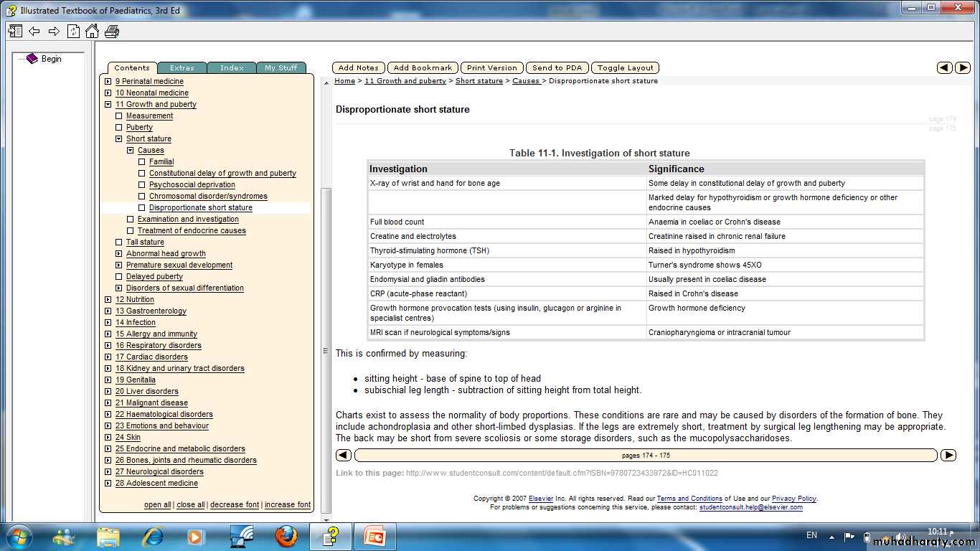Viewport: 980px width, 551px height.
Task: Go forward using the right arrow toolbar icon
Action: pos(54,31)
